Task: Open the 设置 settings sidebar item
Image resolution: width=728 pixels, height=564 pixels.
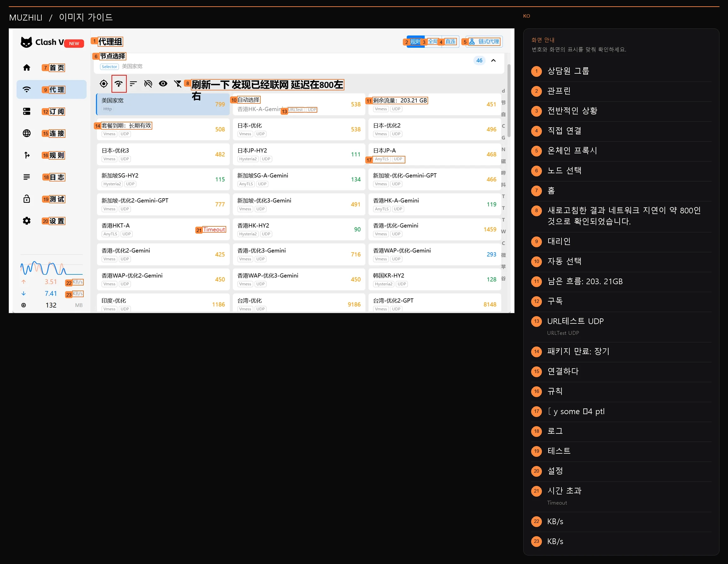Action: 51,221
